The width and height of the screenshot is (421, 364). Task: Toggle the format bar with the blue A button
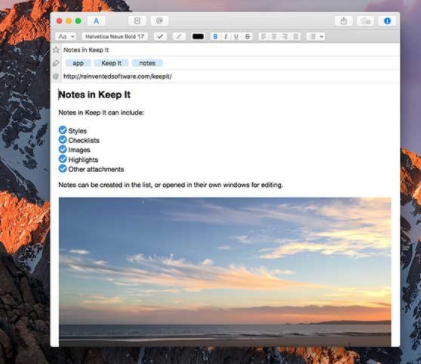click(96, 21)
